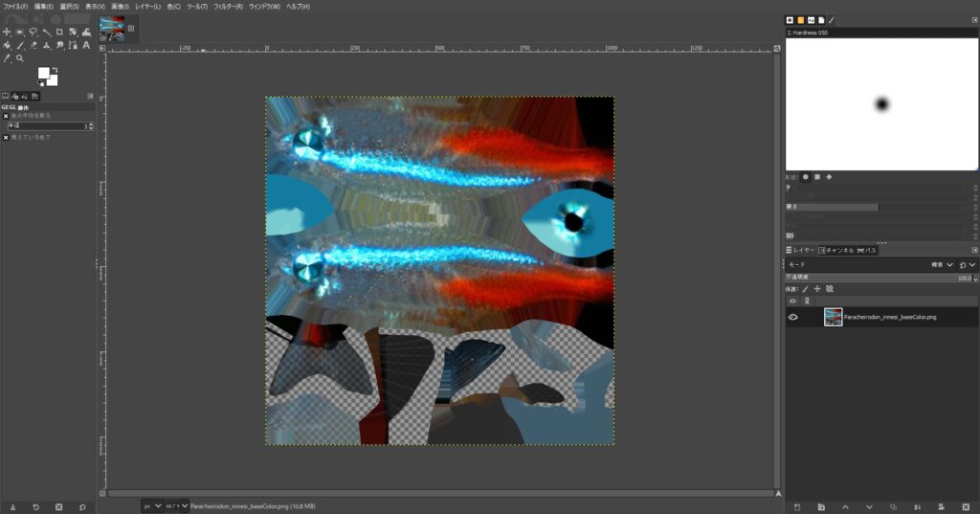Screen dimensions: 980x514
Task: Switch to the チャンネル tab
Action: pyautogui.click(x=836, y=250)
